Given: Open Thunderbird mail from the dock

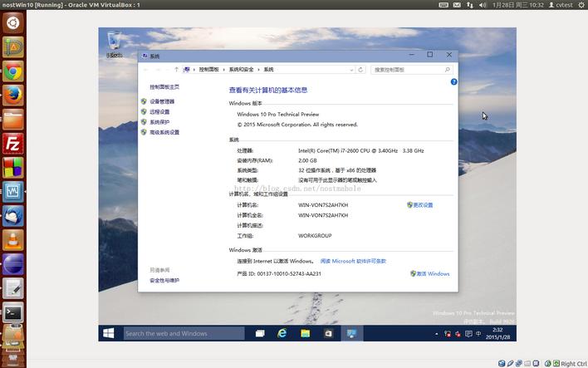Looking at the screenshot, I should coord(13,216).
